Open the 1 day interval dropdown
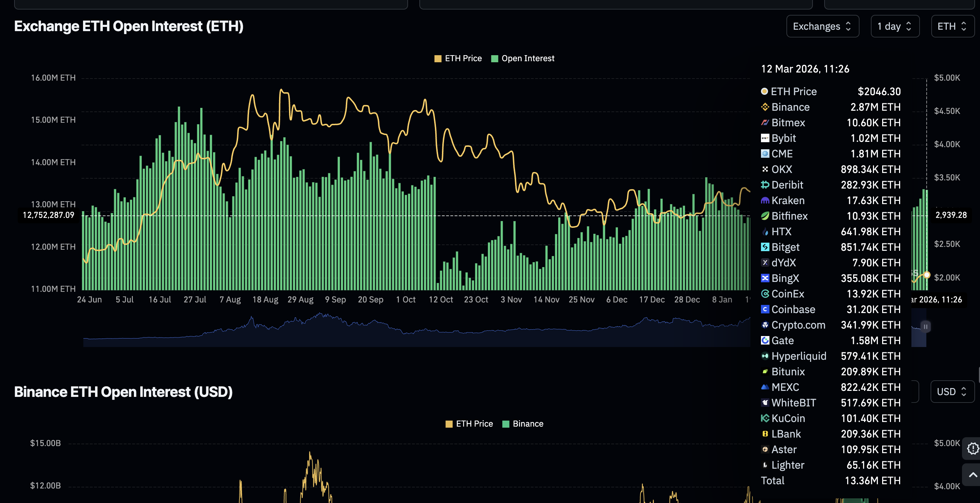 895,26
